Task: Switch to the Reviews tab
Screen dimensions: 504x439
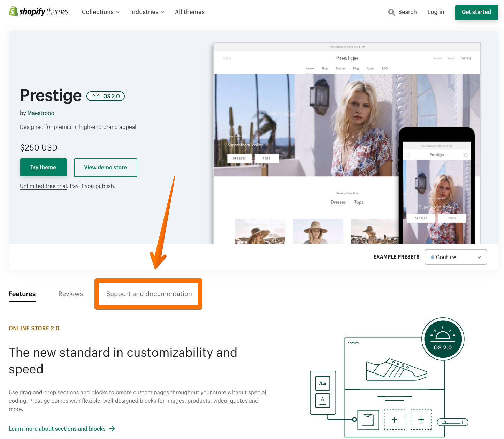Action: (71, 294)
